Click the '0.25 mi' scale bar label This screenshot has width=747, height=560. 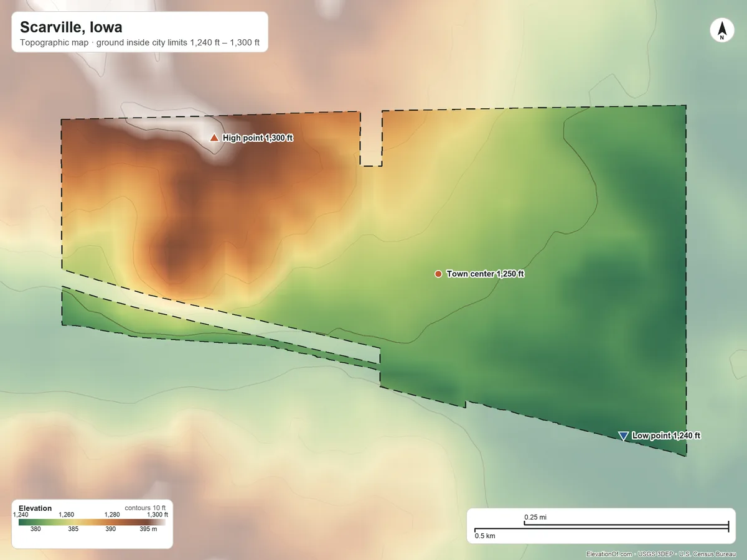(x=535, y=517)
